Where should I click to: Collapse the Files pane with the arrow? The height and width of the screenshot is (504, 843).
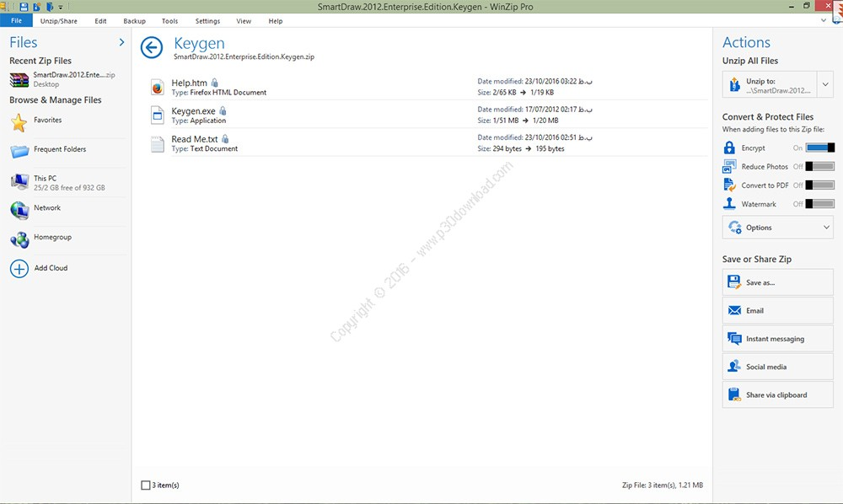(x=121, y=42)
